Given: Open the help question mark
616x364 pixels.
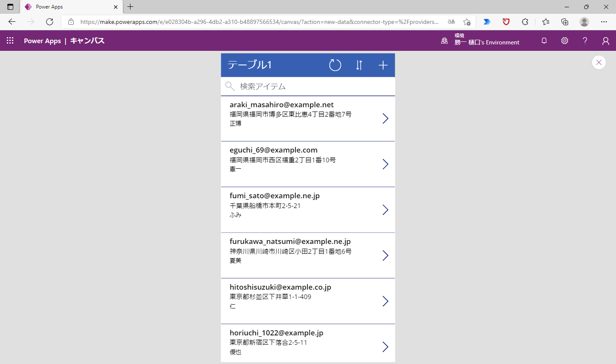Looking at the screenshot, I should pos(585,41).
